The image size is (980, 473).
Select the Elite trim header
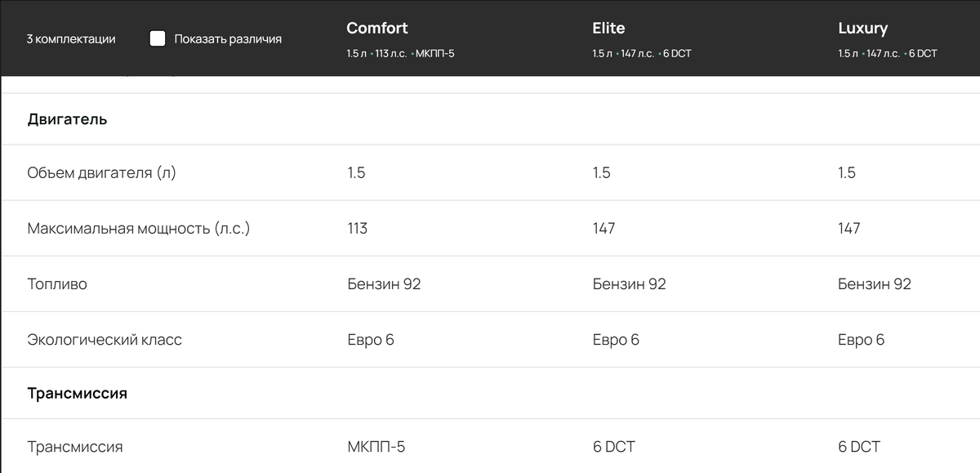pyautogui.click(x=608, y=28)
